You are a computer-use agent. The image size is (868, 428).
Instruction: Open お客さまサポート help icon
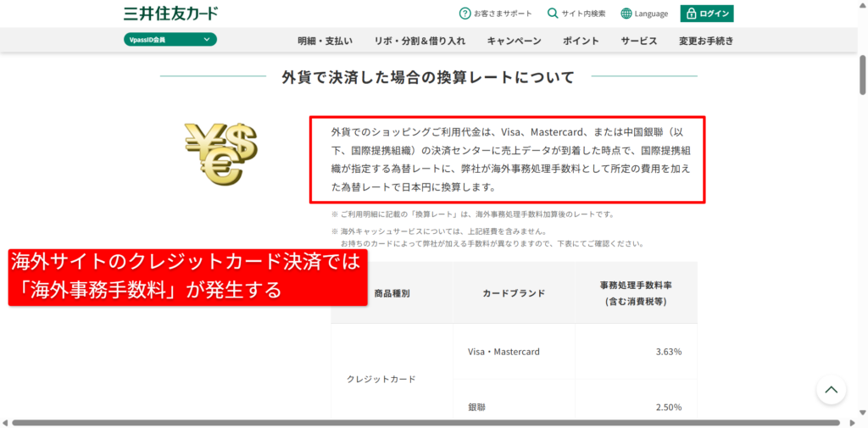465,14
